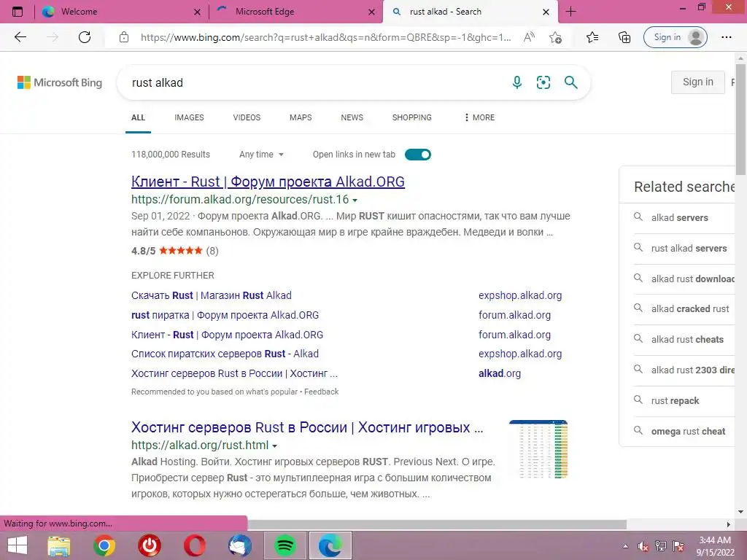747x560 pixels.
Task: Open the tab actions menu icon
Action: click(18, 12)
